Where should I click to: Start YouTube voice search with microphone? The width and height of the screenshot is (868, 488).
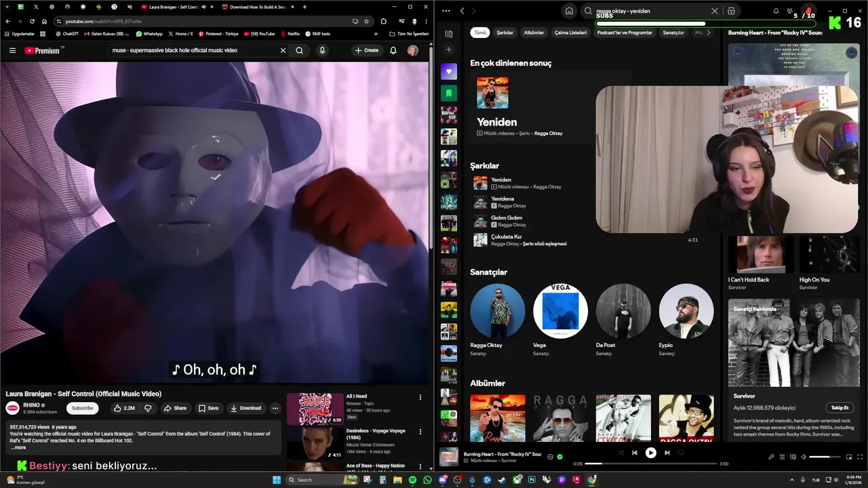coord(322,50)
